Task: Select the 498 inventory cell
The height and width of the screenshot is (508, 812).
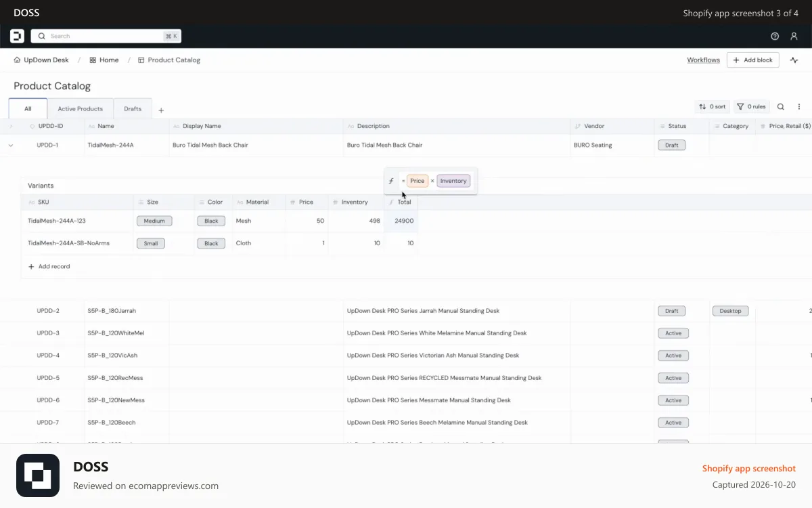Action: pyautogui.click(x=356, y=221)
